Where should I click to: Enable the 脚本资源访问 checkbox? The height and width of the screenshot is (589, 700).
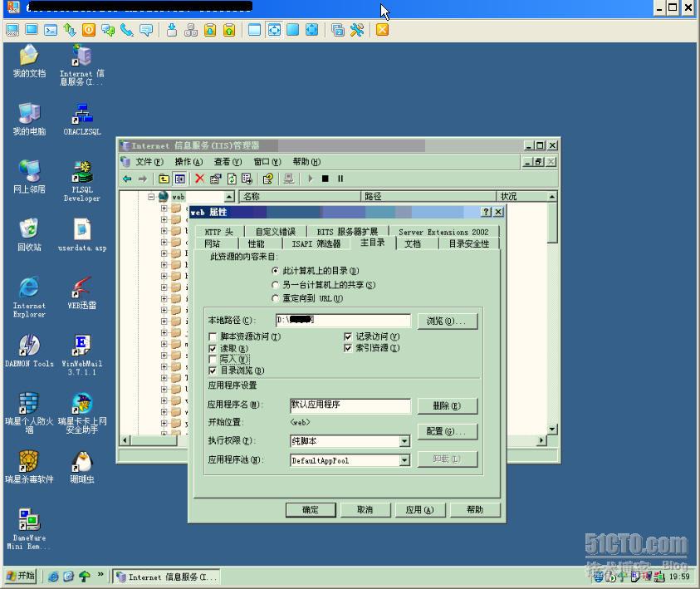pyautogui.click(x=213, y=336)
